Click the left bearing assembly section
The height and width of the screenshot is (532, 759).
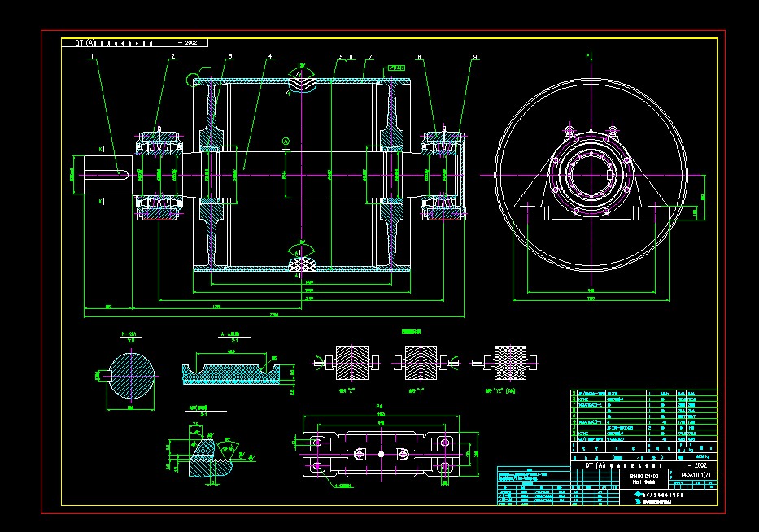[x=159, y=174]
